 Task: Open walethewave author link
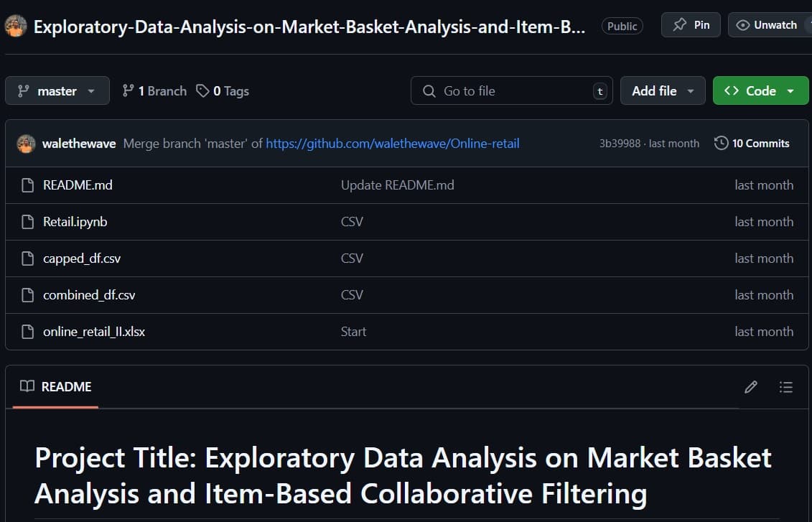click(79, 144)
